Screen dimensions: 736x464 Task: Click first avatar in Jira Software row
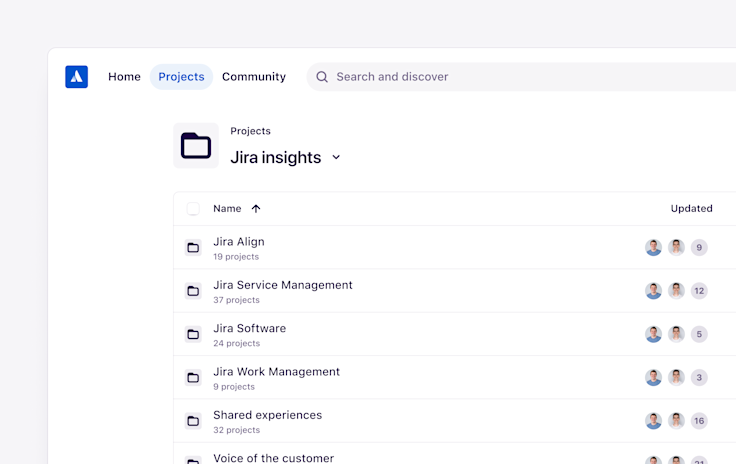pos(653,335)
